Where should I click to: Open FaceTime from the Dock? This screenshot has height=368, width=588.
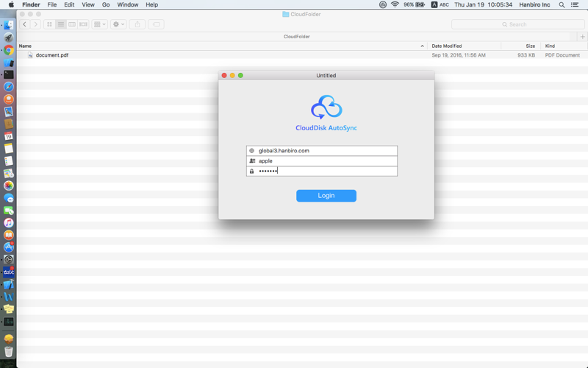point(9,210)
